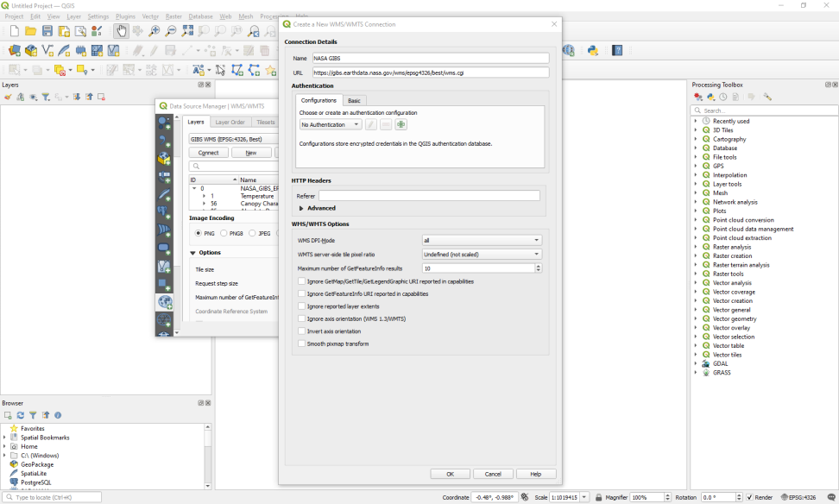
Task: Expand Spatial Bookmarks in Browser panel
Action: pos(5,438)
